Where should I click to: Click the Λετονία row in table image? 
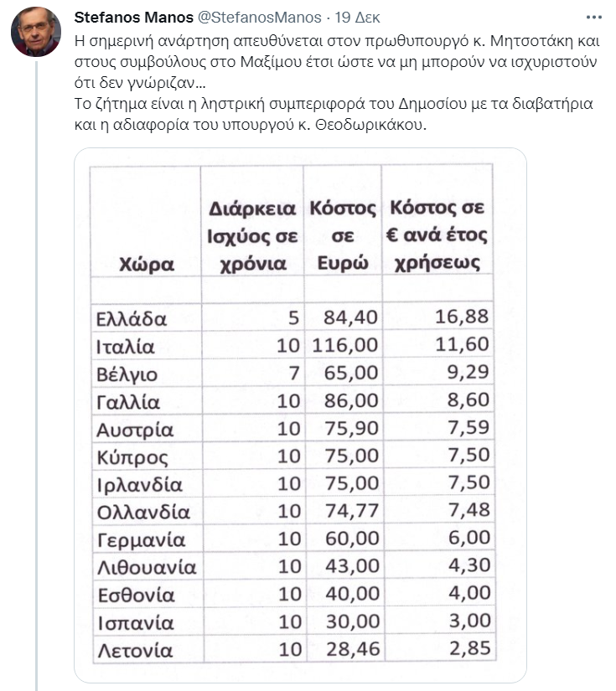294,648
